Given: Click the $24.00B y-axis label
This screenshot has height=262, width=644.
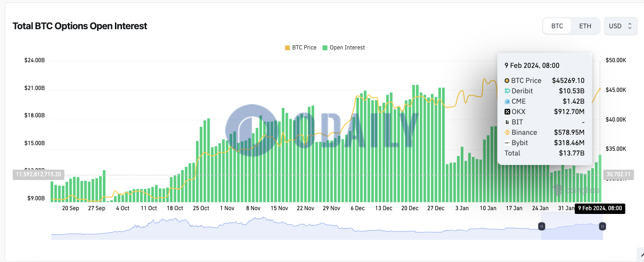Looking at the screenshot, I should pyautogui.click(x=34, y=60).
